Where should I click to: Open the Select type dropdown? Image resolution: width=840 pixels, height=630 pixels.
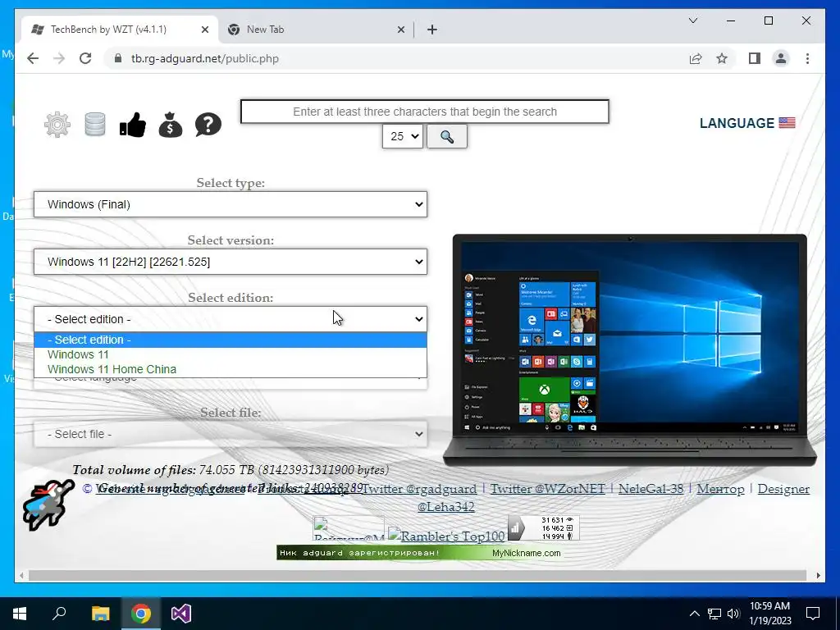pos(231,204)
